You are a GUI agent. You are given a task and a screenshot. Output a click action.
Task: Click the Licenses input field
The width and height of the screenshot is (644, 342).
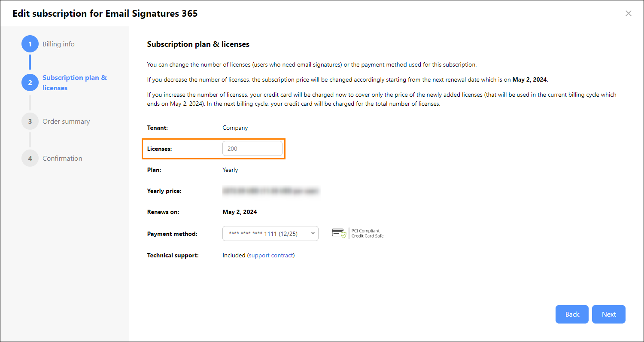point(252,149)
